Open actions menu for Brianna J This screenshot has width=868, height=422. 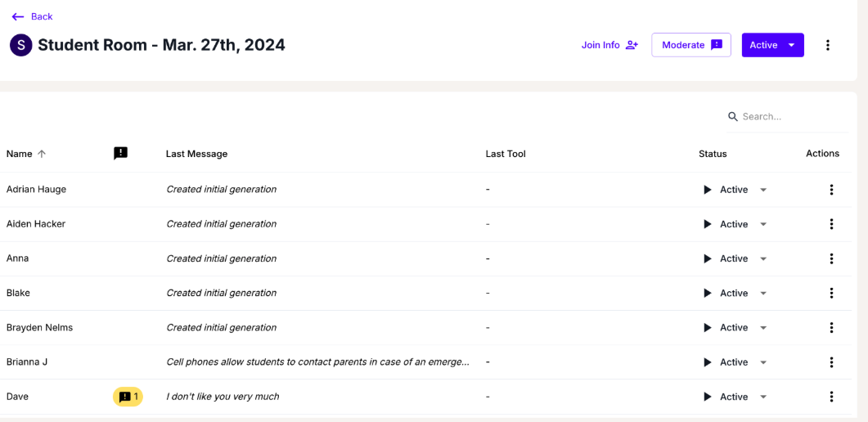point(831,362)
